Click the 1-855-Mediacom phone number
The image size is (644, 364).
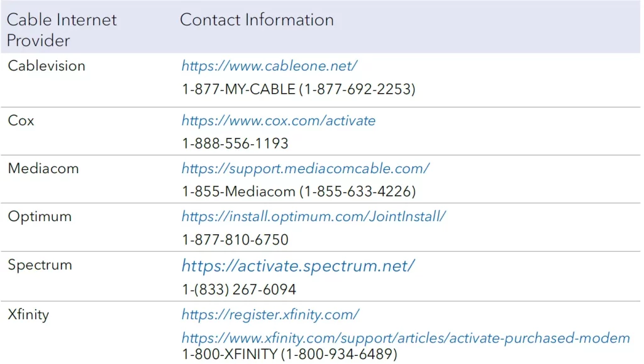pos(299,191)
